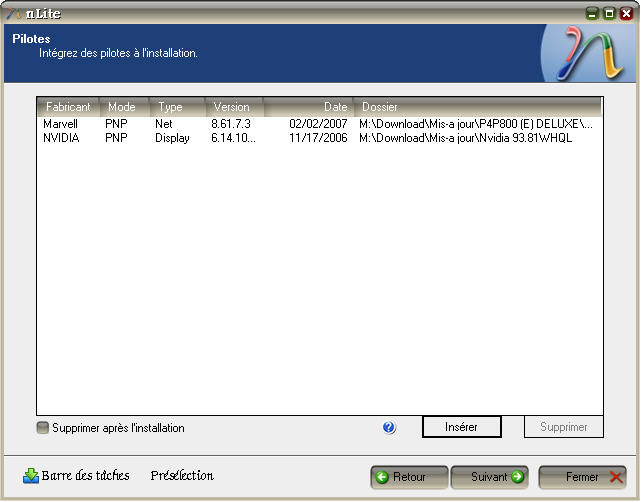
Task: Select the NVIDIA driver row
Action: pyautogui.click(x=319, y=138)
